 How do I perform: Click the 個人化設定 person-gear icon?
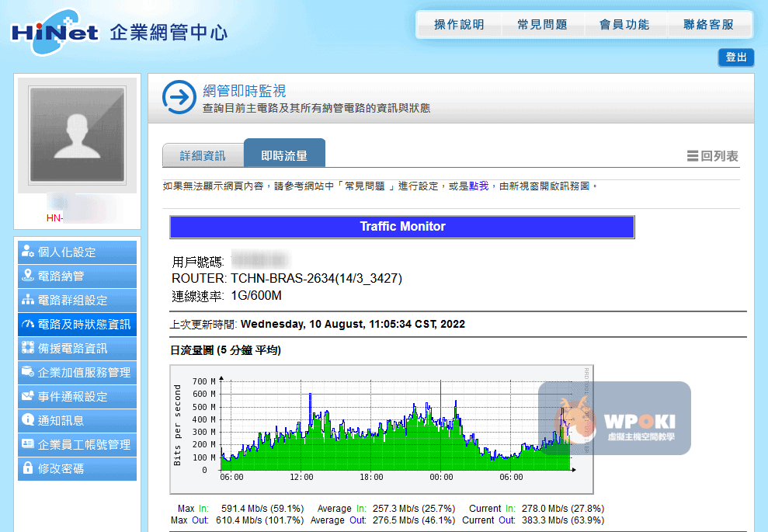28,252
